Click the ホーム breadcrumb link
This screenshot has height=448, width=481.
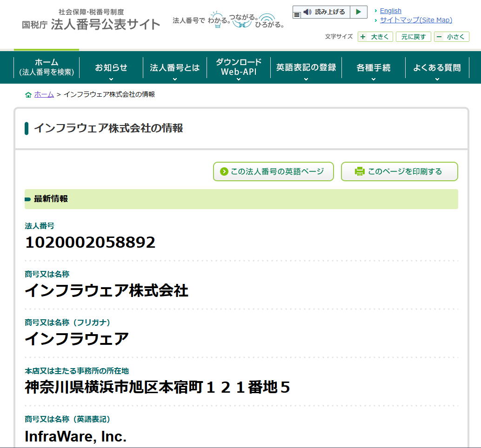click(44, 94)
